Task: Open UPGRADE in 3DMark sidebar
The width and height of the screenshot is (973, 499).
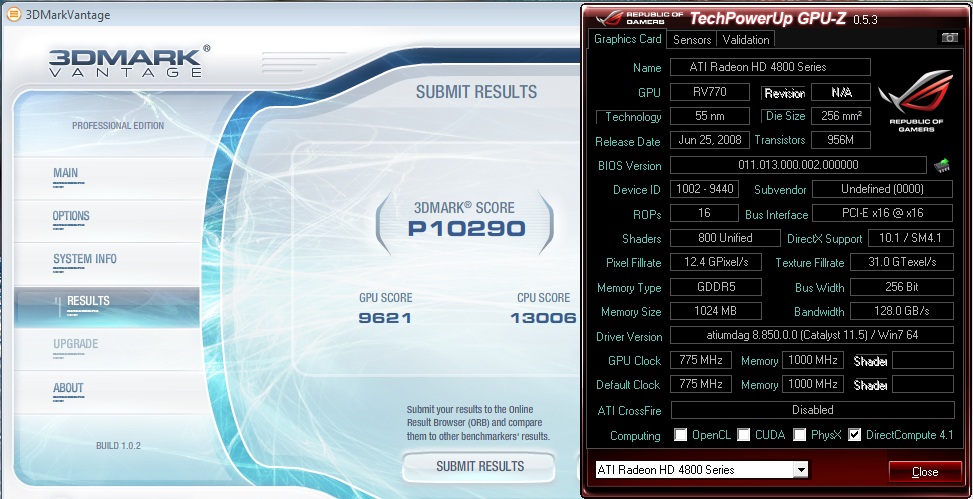Action: (x=76, y=344)
